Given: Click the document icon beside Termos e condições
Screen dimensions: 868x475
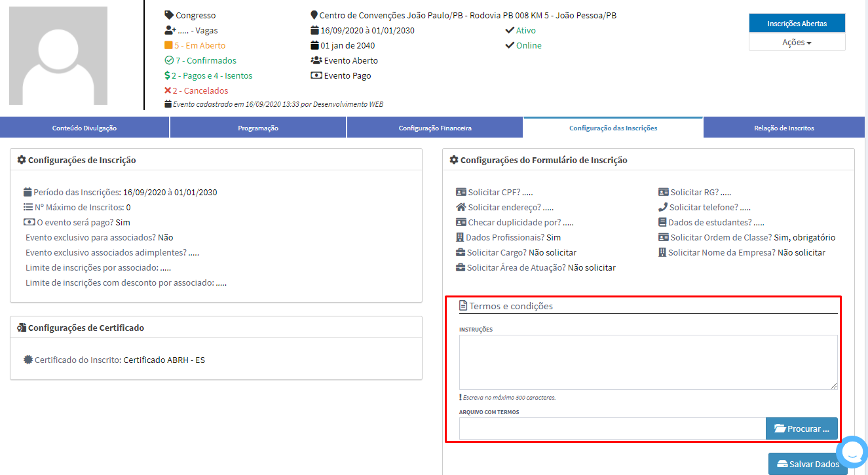Looking at the screenshot, I should click(463, 306).
